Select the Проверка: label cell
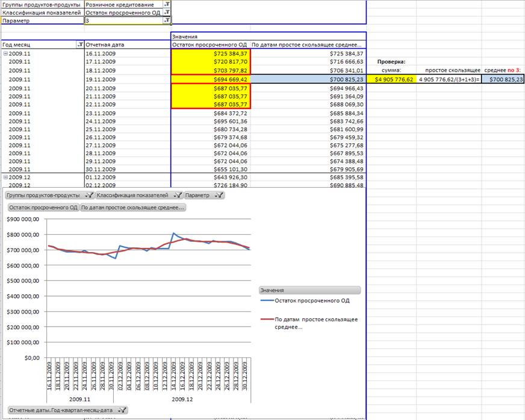This screenshot has height=420, width=525. 391,61
